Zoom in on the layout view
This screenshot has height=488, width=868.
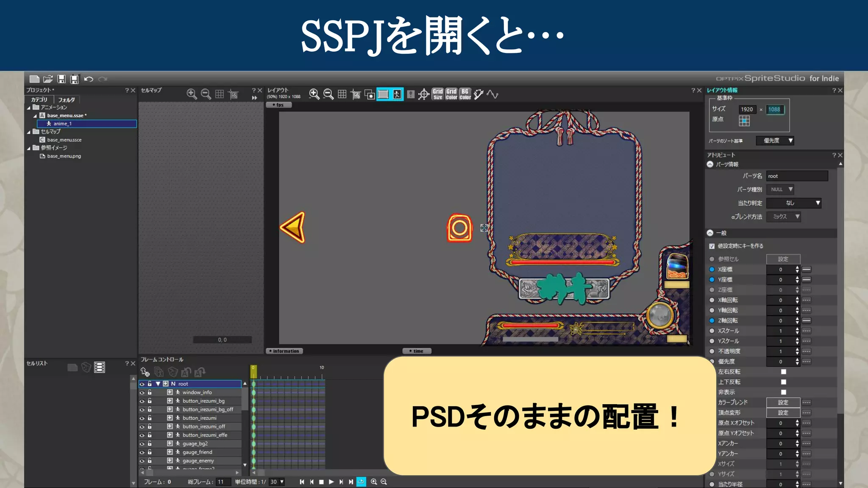point(314,94)
